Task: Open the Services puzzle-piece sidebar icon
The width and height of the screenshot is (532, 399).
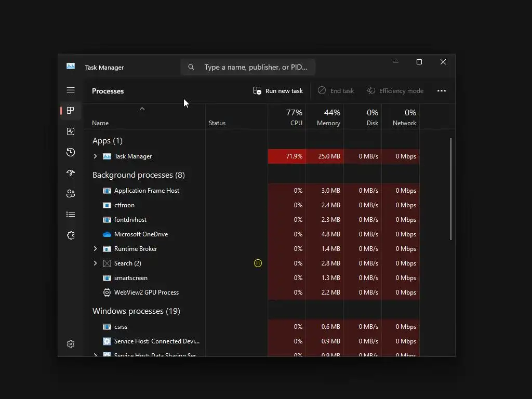Action: [x=71, y=235]
